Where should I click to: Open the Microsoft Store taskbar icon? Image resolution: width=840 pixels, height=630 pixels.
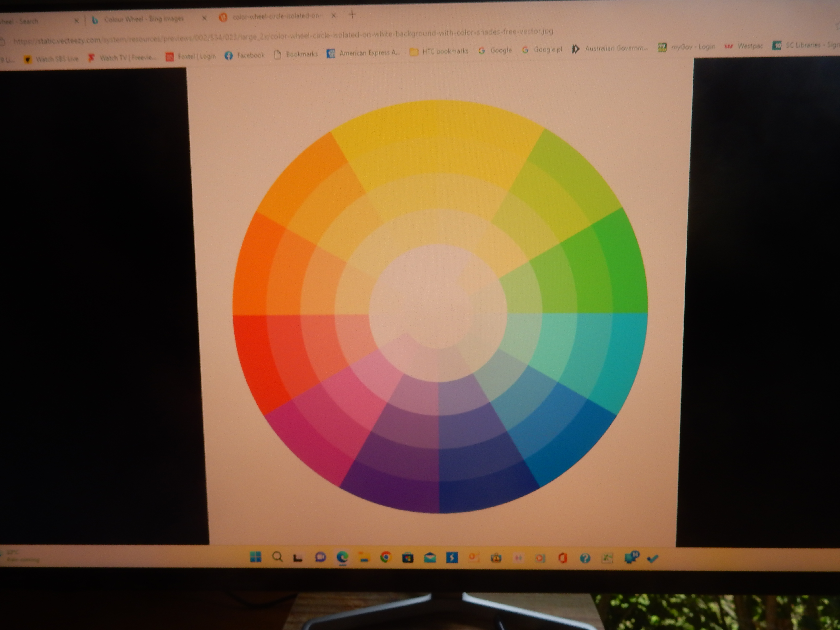[408, 557]
